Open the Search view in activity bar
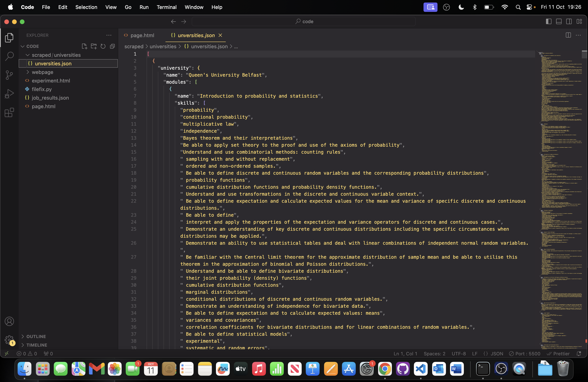Viewport: 588px width, 382px height. coord(9,56)
